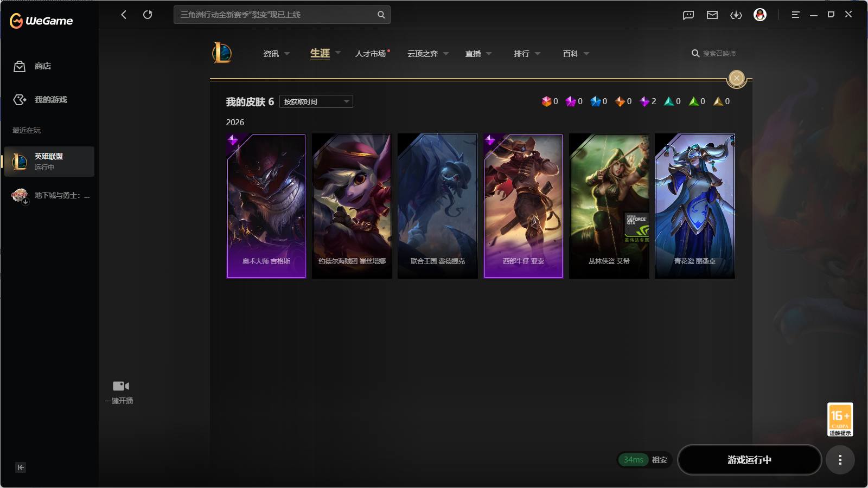Screen dimensions: 868x488
Task: Click the magnifier icon in top search bar
Action: 381,15
